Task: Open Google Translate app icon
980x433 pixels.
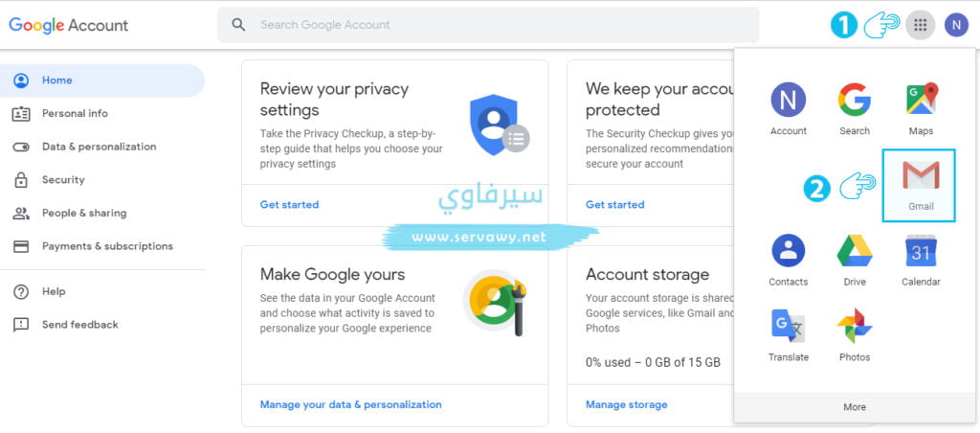Action: tap(788, 334)
